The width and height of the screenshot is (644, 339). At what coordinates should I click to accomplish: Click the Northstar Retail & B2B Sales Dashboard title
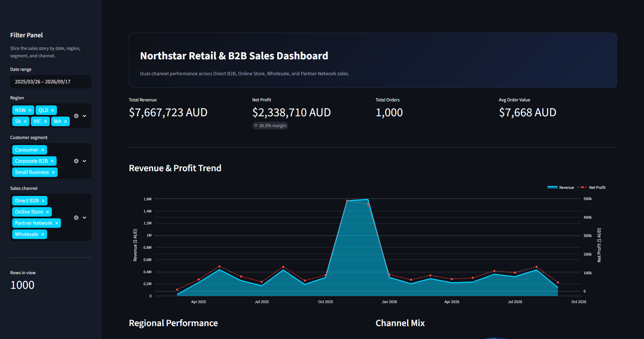coord(234,56)
